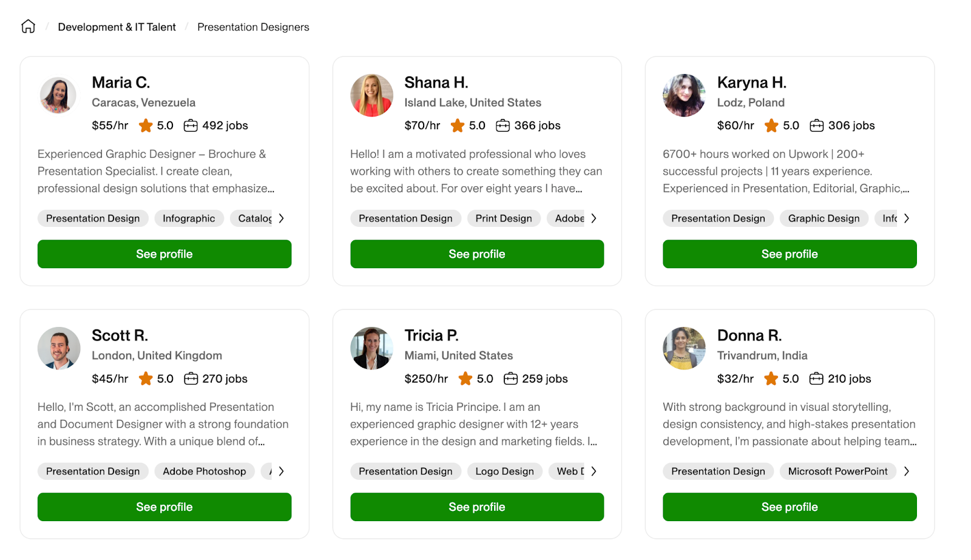
Task: Click the briefcase icon next to 270 jobs
Action: pos(191,379)
